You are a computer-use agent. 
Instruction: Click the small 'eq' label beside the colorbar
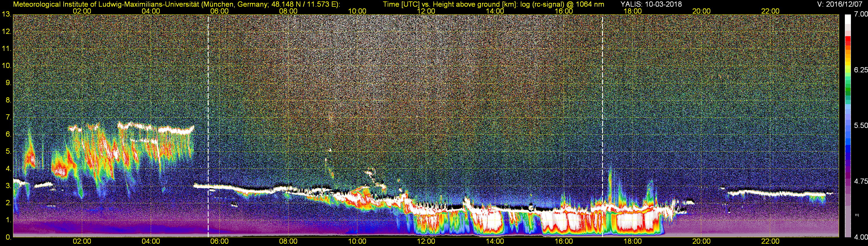coord(857,215)
